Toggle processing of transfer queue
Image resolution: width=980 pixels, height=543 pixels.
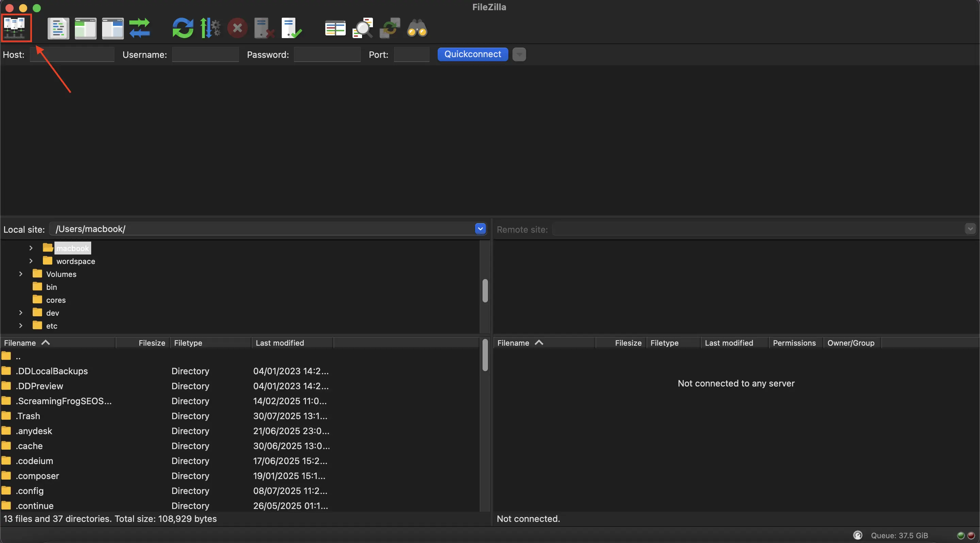[x=210, y=28]
